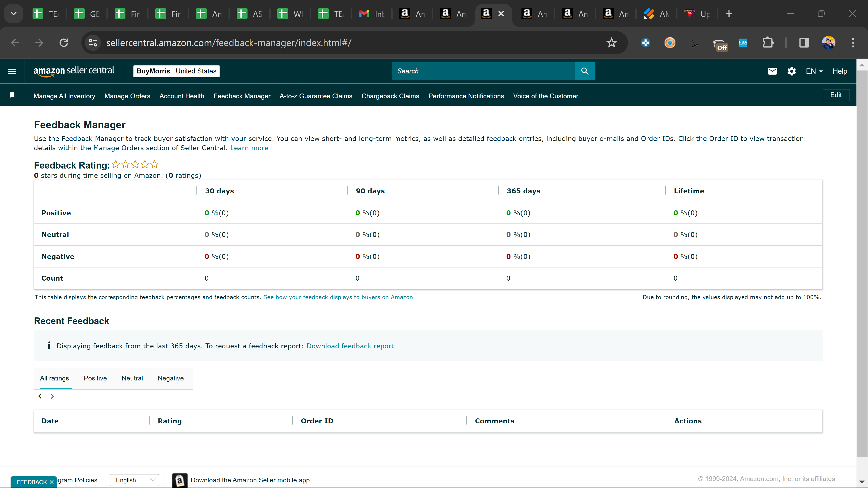Click the Order ID column header
The height and width of the screenshot is (488, 868).
coord(317,421)
